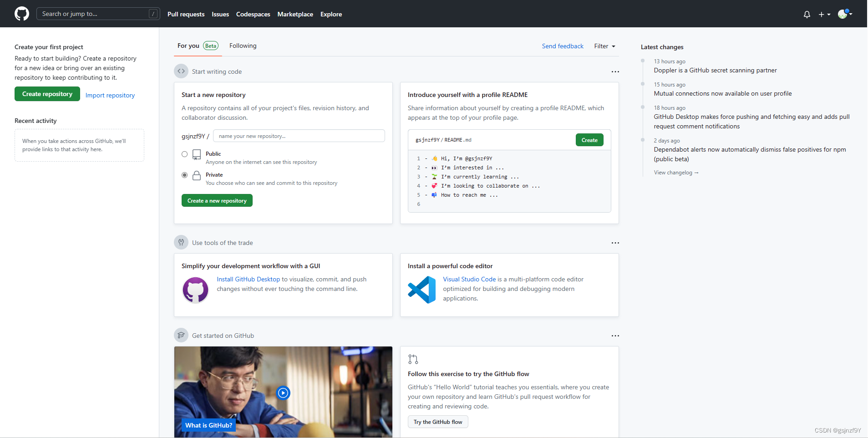This screenshot has height=438, width=868.
Task: Click the Search or jump to field
Action: tap(98, 14)
